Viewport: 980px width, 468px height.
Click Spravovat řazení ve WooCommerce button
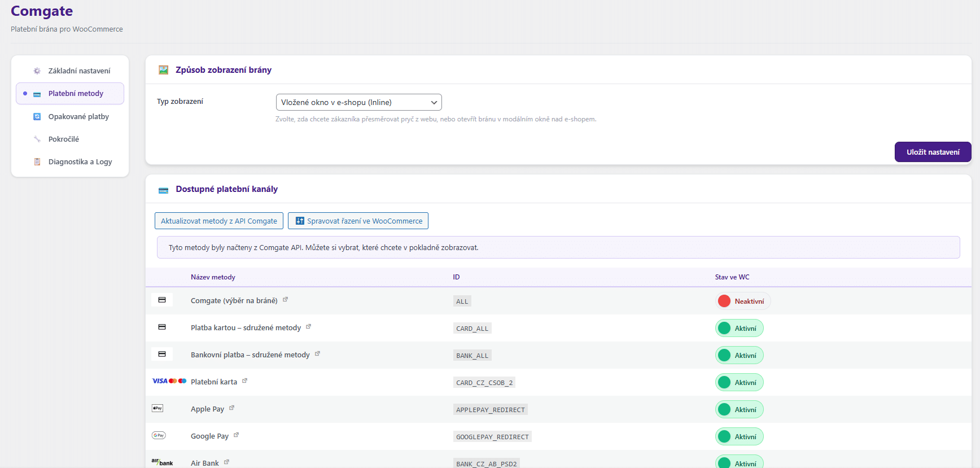tap(358, 221)
